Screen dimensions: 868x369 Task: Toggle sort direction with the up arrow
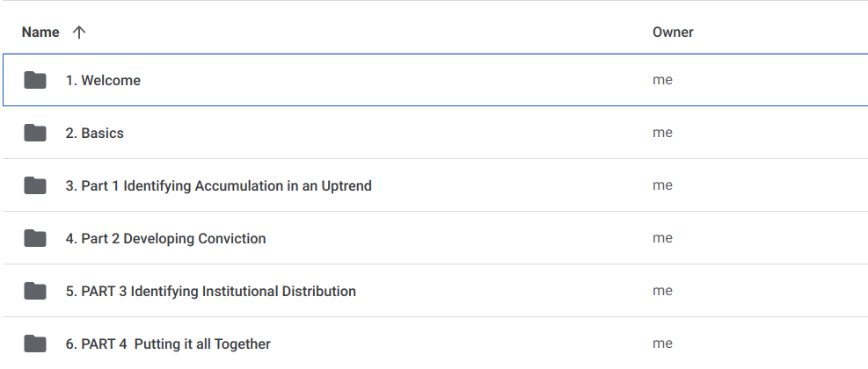[79, 33]
